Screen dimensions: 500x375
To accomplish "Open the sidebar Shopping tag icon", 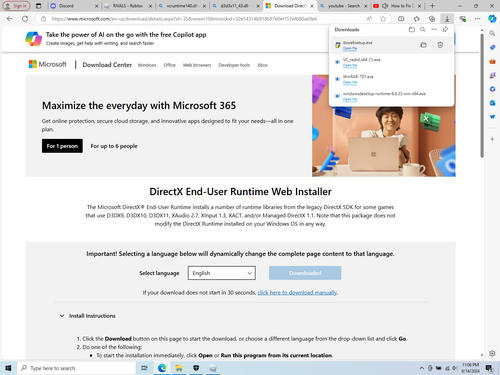I will coord(492,47).
